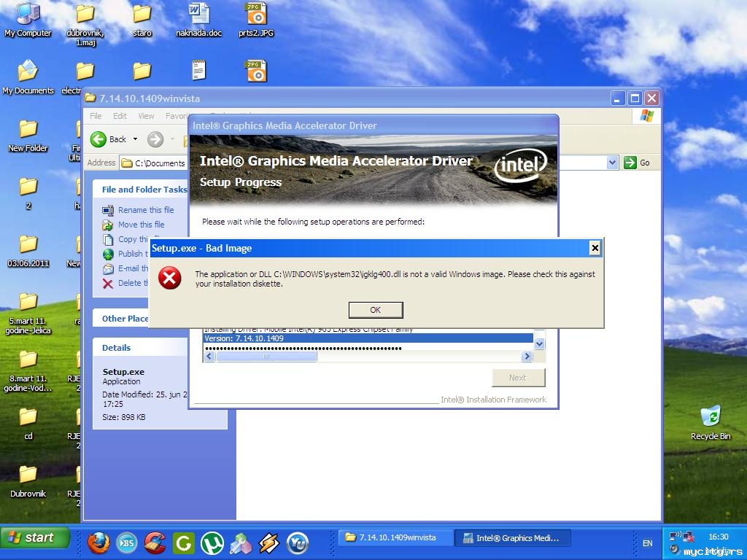Viewport: 747px width, 560px height.
Task: Open 8.mart 11. godine-Vod... folder
Action: coord(28,371)
